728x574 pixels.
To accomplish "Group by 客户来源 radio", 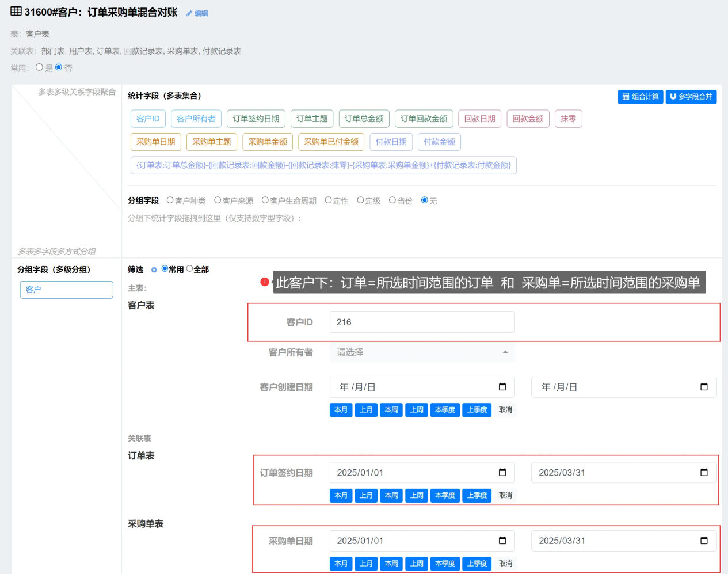I will point(218,200).
